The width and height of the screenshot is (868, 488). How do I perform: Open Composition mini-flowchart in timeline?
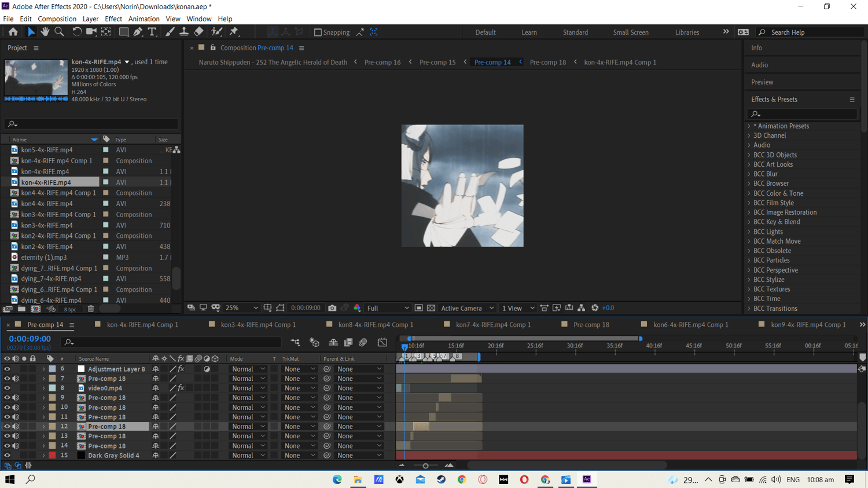tap(295, 342)
